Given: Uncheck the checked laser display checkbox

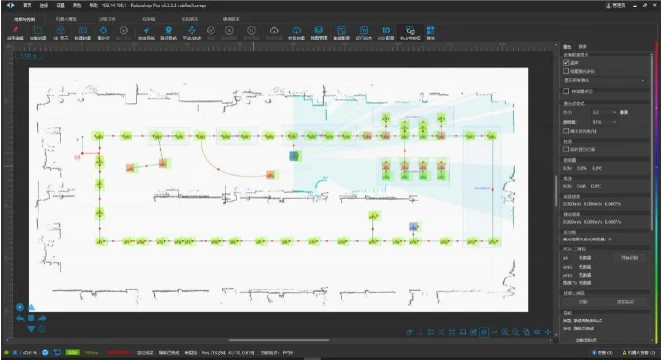Looking at the screenshot, I should [x=566, y=62].
